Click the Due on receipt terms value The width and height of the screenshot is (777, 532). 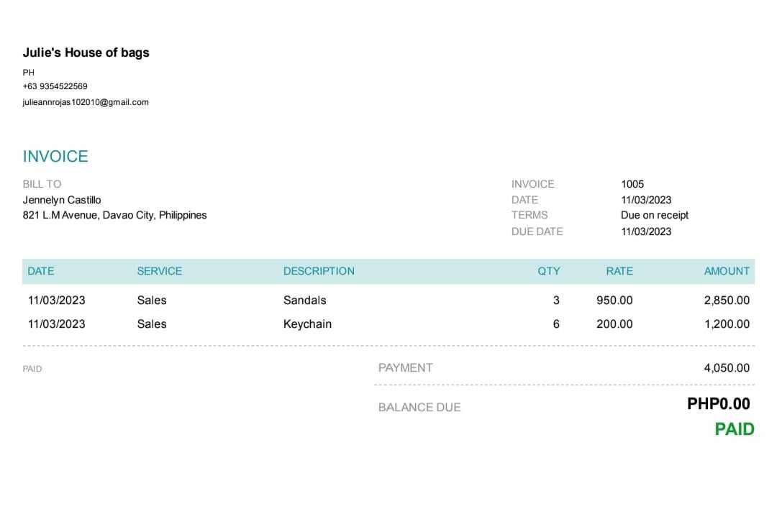[x=655, y=215]
